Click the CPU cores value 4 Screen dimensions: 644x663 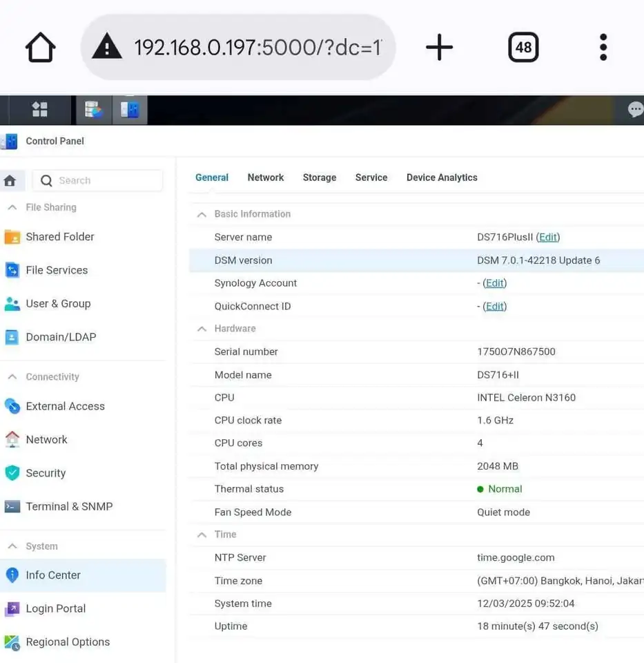(x=480, y=443)
